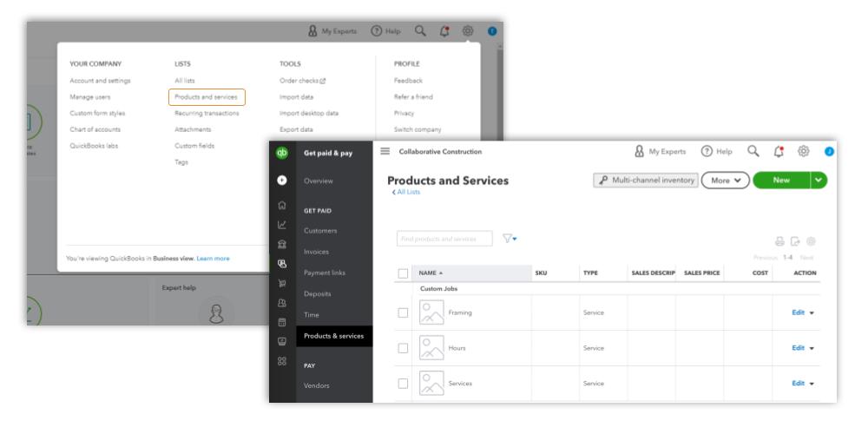The image size is (868, 434).
Task: Click the print list icon
Action: (779, 241)
